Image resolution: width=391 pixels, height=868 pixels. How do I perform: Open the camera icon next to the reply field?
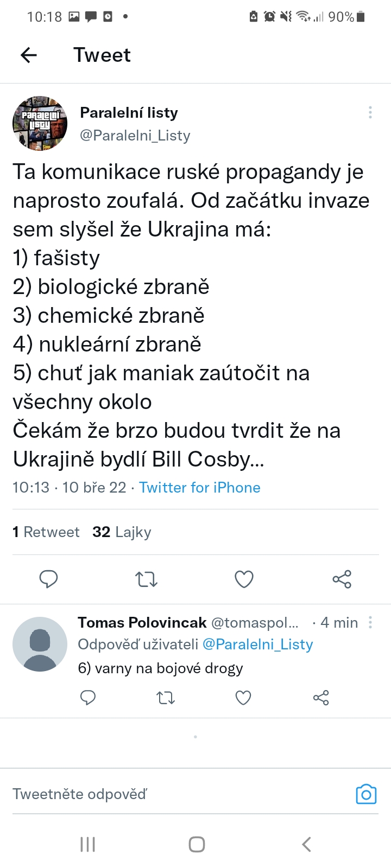click(x=366, y=794)
